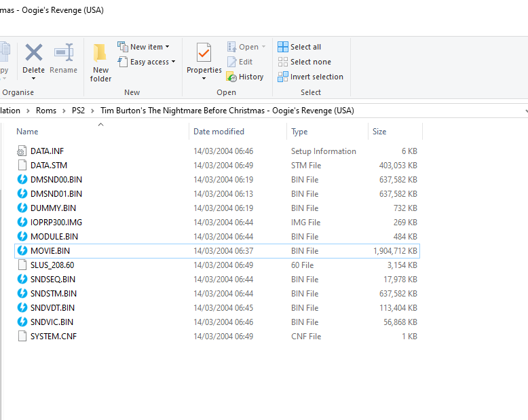Expand the Delete button dropdown arrow

33,79
